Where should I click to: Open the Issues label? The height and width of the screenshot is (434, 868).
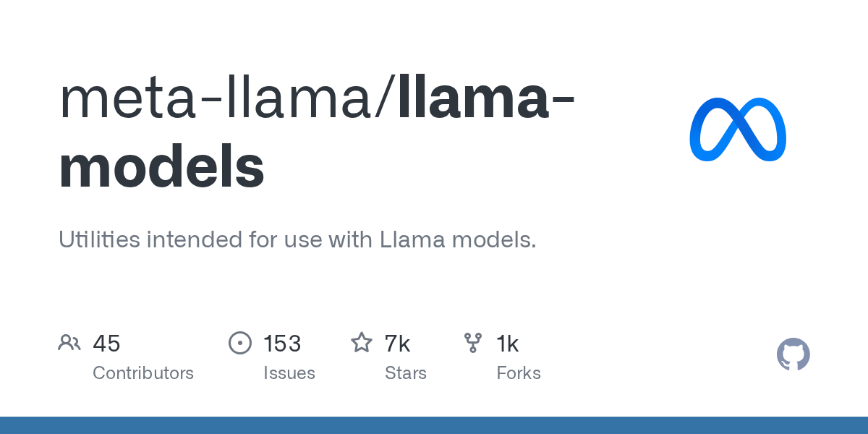[x=289, y=373]
